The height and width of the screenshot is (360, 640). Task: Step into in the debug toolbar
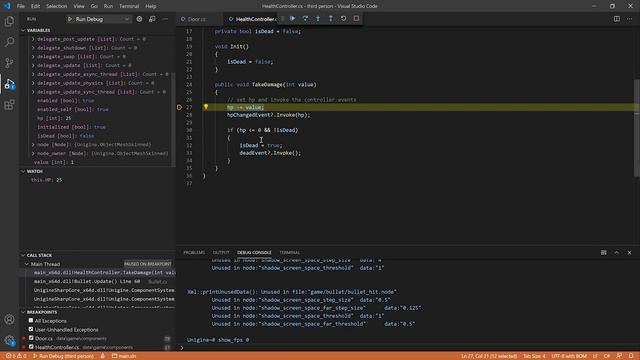coord(318,18)
